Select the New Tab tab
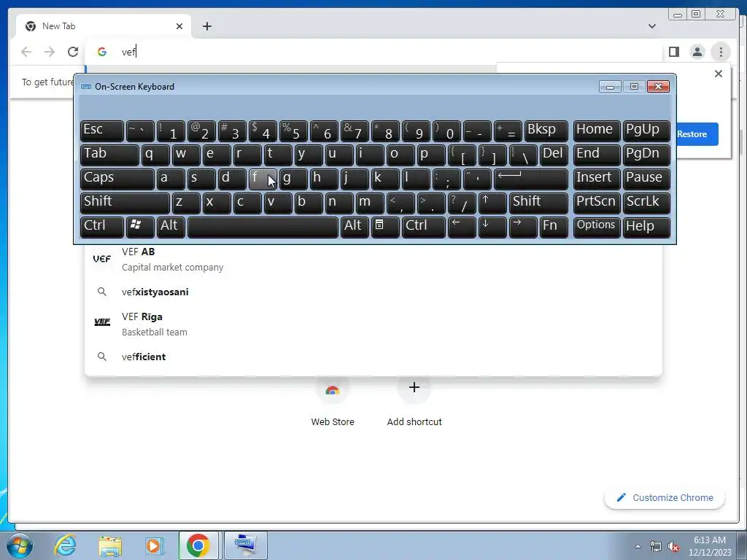The width and height of the screenshot is (747, 560). click(x=104, y=26)
